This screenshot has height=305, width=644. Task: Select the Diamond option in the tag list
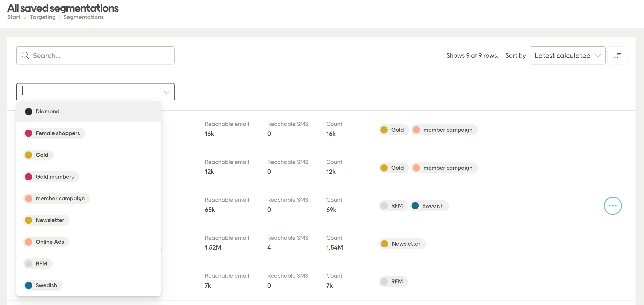(x=48, y=111)
